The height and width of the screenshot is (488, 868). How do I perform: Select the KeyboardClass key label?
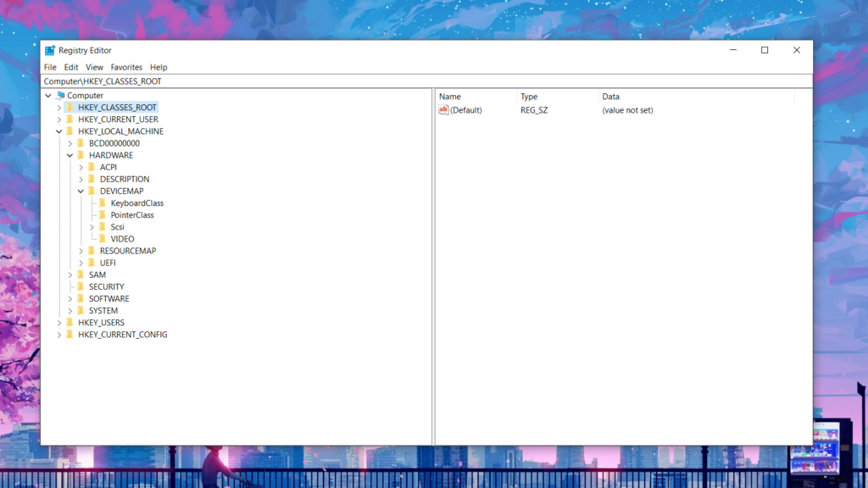136,203
